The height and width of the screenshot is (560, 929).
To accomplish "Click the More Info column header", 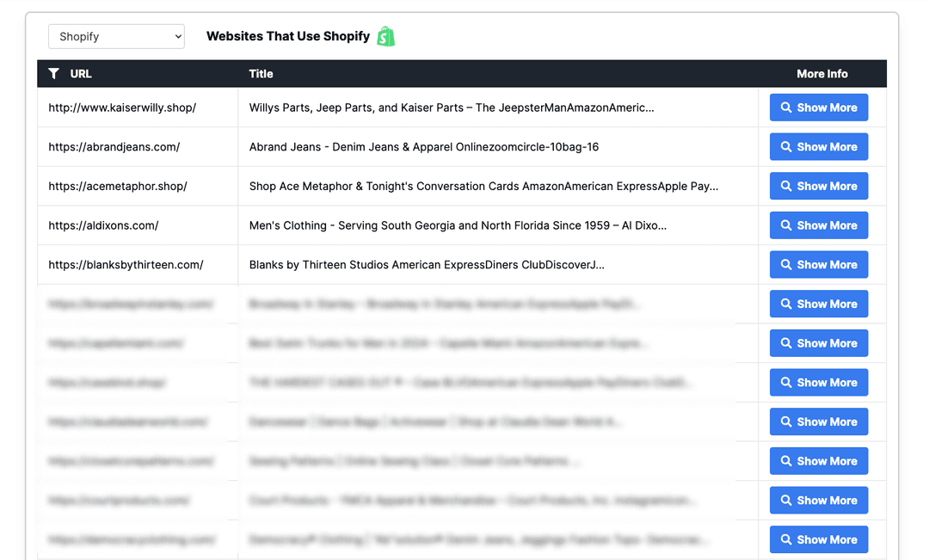I will pos(821,74).
